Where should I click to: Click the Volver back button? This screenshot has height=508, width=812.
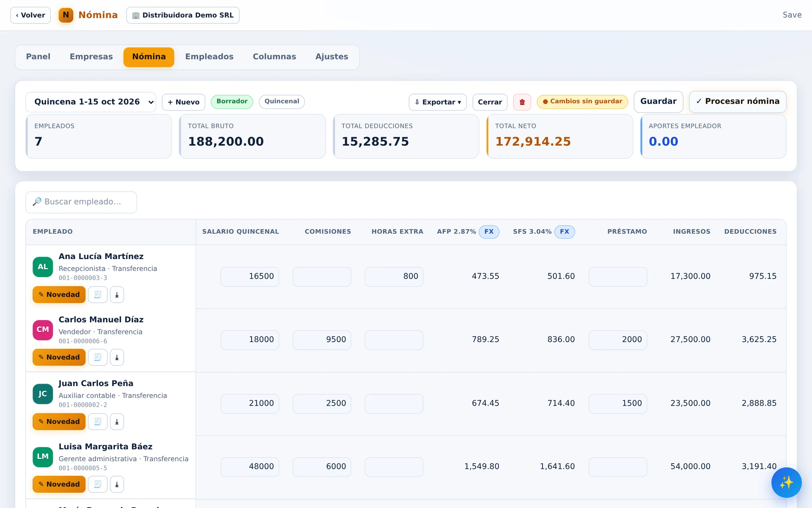[x=30, y=15]
